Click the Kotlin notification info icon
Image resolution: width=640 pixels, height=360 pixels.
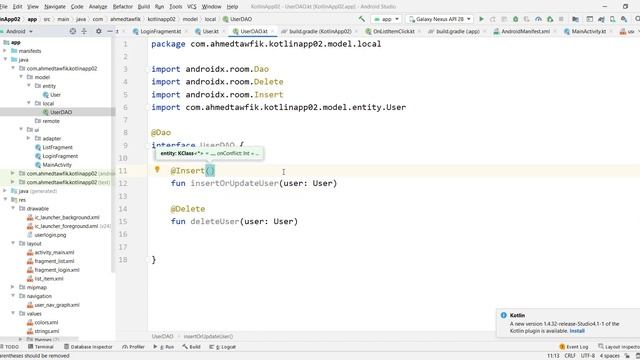[504, 315]
